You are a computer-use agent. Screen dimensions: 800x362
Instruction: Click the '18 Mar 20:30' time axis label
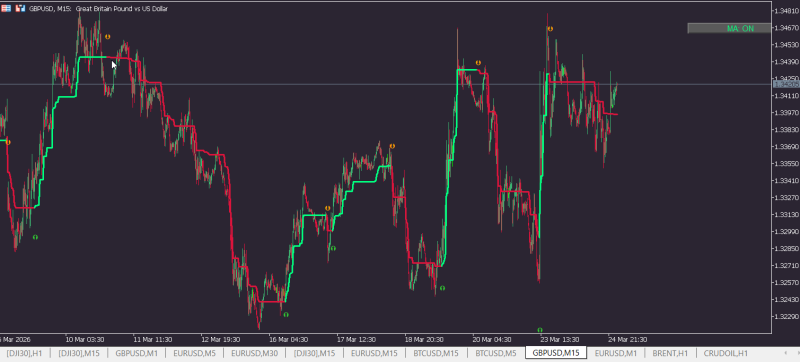coord(424,340)
